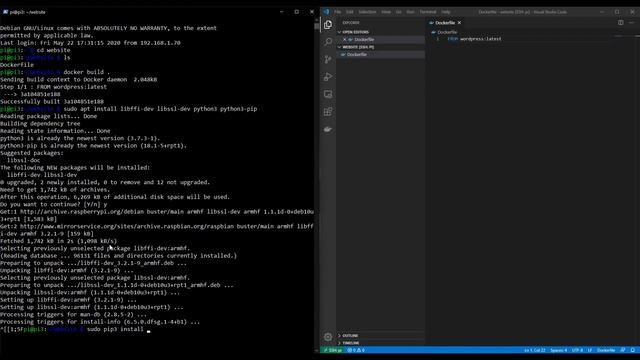Click the 'Building dependency tree' terminal line
This screenshot has width=640, height=360.
pyautogui.click(x=40, y=124)
